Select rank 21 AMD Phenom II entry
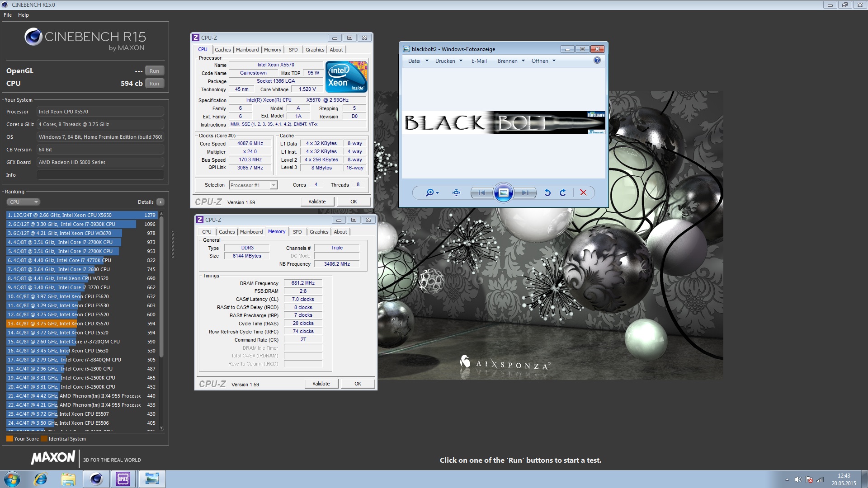The height and width of the screenshot is (488, 868). pos(81,396)
